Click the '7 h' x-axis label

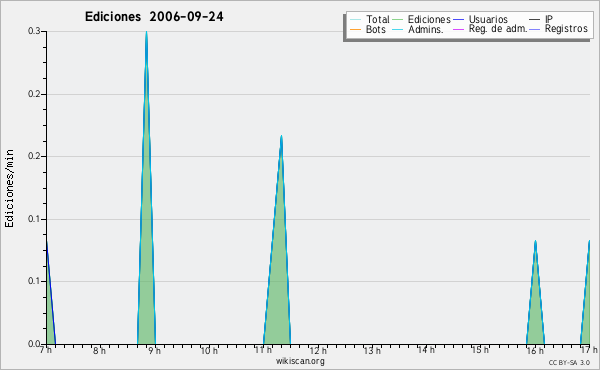(x=46, y=350)
